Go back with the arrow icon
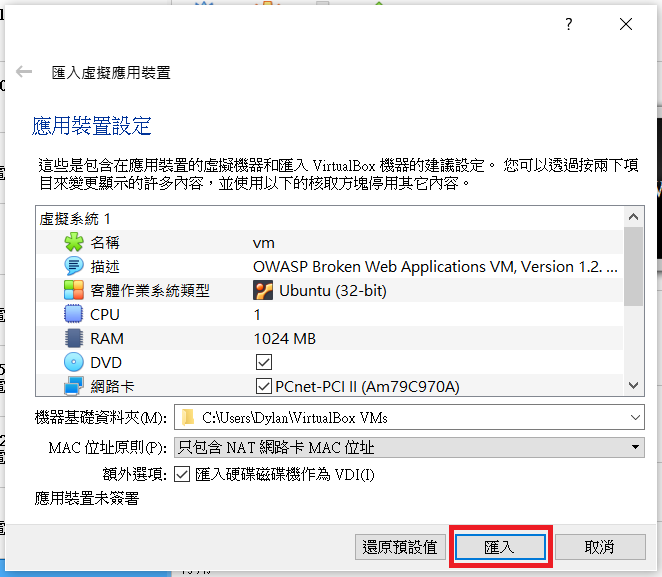Viewport: 662px width, 577px height. click(24, 72)
